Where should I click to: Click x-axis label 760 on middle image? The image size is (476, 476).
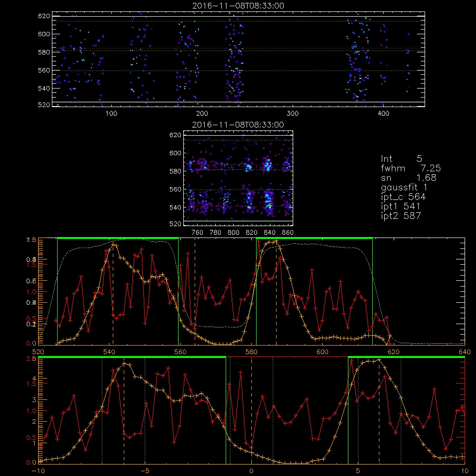198,233
